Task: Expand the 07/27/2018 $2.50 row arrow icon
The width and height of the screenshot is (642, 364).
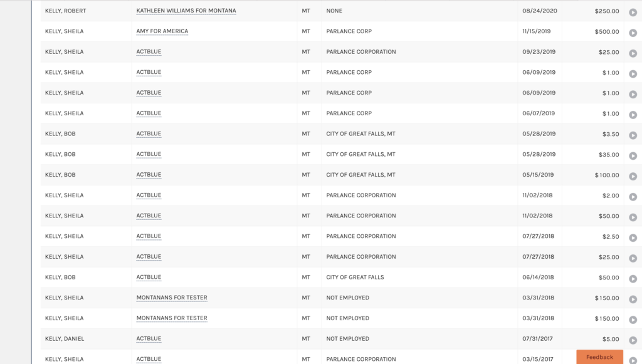Action: point(633,237)
